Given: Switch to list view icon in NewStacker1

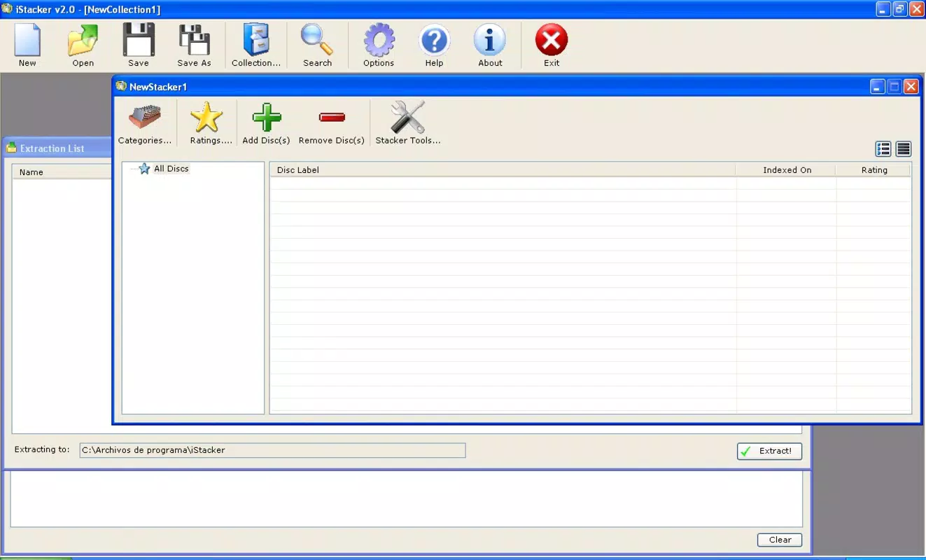Looking at the screenshot, I should pos(883,148).
